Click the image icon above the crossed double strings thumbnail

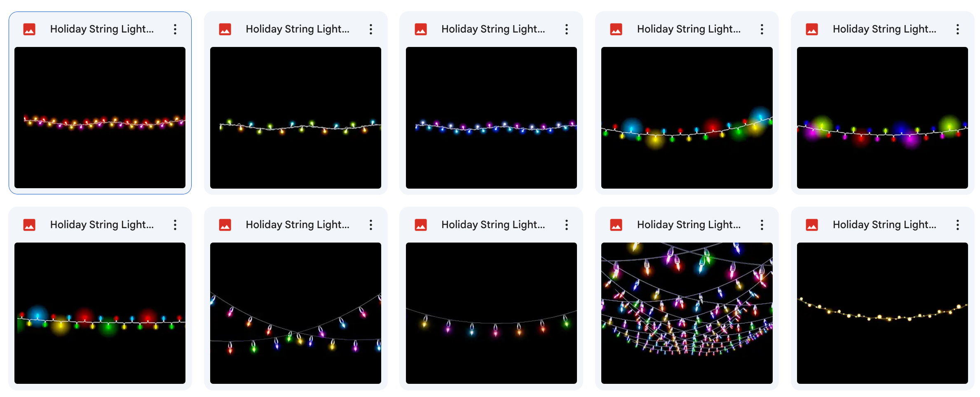tap(225, 225)
